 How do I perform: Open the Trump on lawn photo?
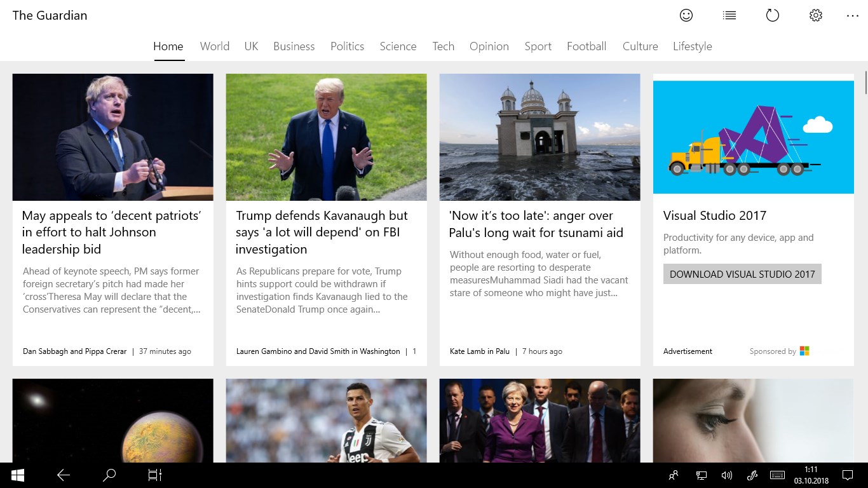coord(327,137)
